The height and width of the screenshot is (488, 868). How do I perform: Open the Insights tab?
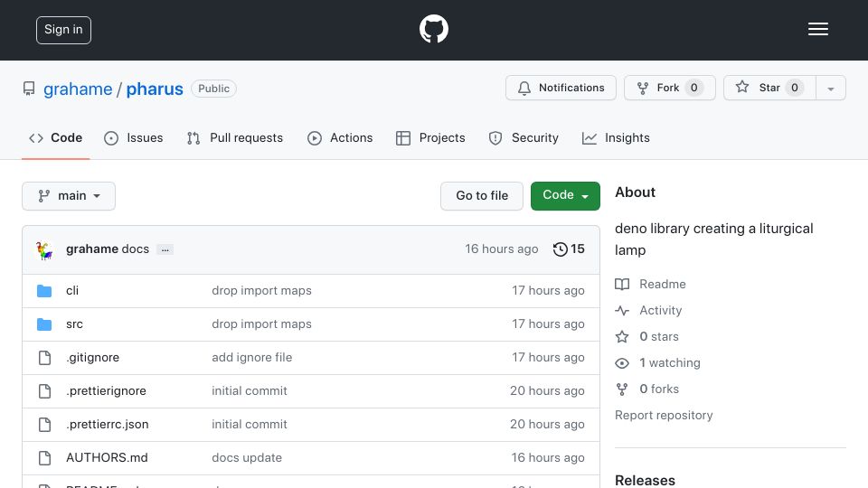616,137
